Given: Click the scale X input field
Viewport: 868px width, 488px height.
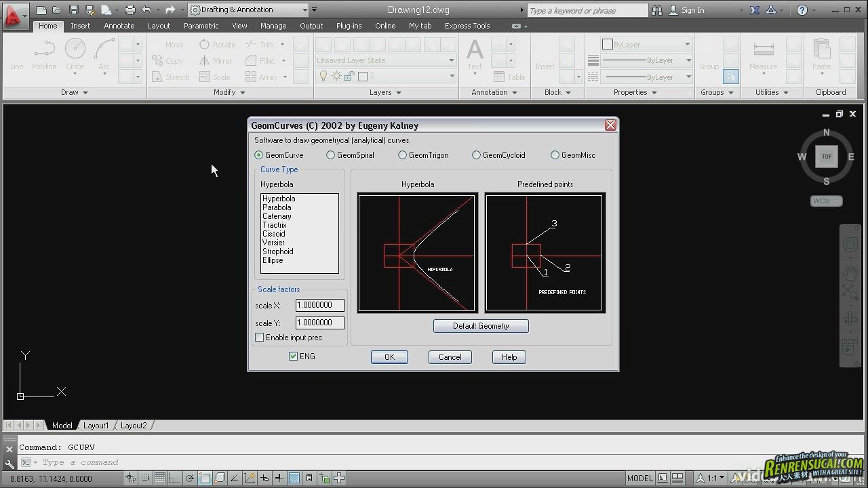Looking at the screenshot, I should click(320, 305).
